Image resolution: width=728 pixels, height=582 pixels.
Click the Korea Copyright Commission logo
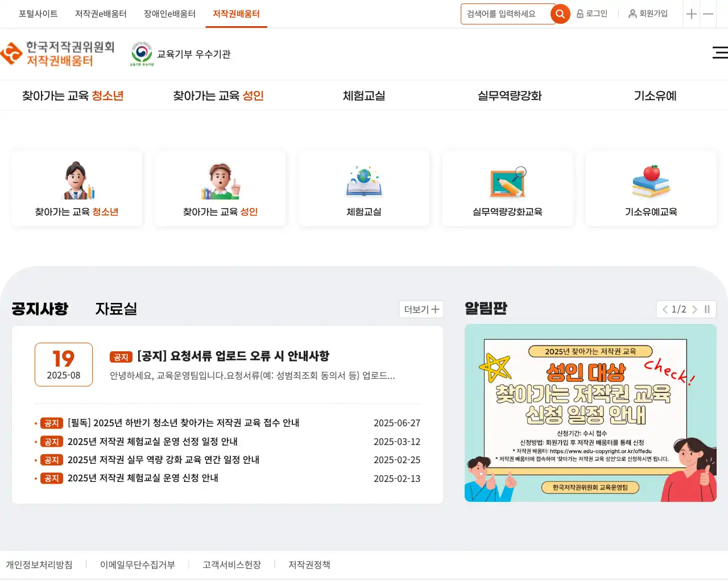click(57, 54)
